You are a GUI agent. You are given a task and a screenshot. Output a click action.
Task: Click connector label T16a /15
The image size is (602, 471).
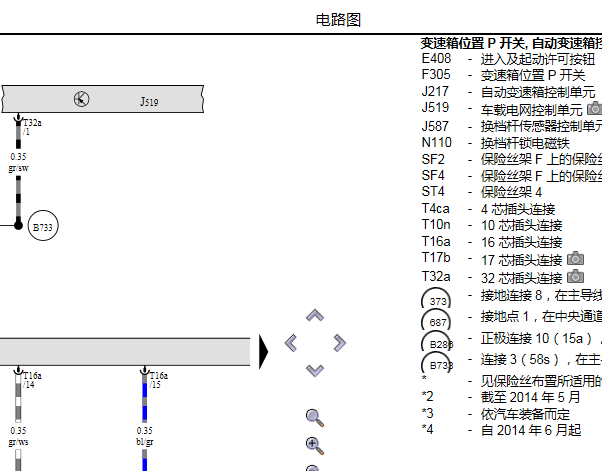pyautogui.click(x=158, y=380)
